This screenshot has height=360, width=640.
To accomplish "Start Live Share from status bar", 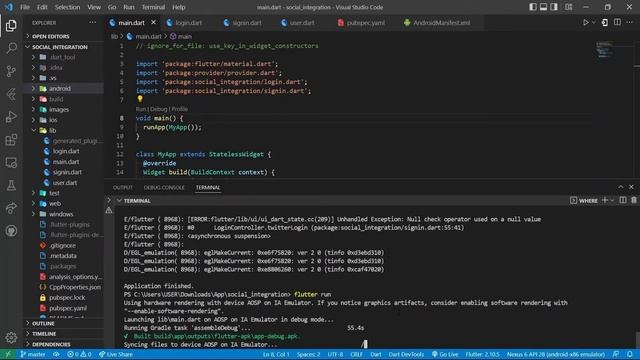I will tap(116, 354).
